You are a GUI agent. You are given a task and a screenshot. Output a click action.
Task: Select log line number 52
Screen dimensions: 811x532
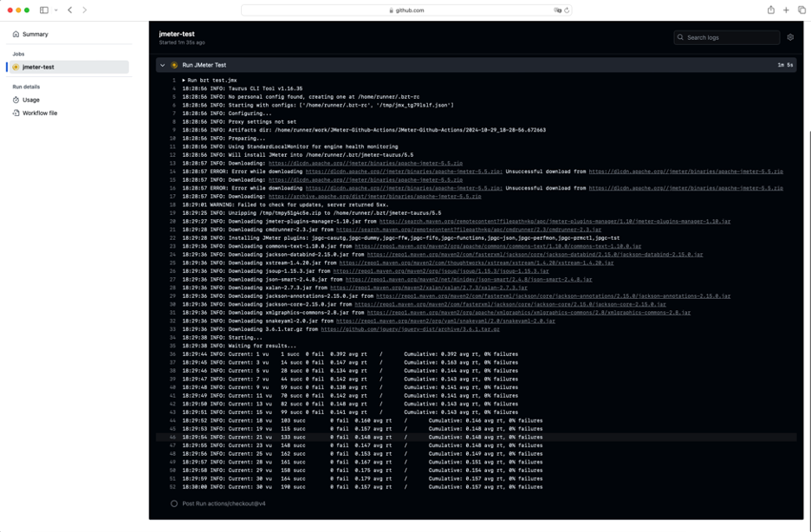pos(172,486)
